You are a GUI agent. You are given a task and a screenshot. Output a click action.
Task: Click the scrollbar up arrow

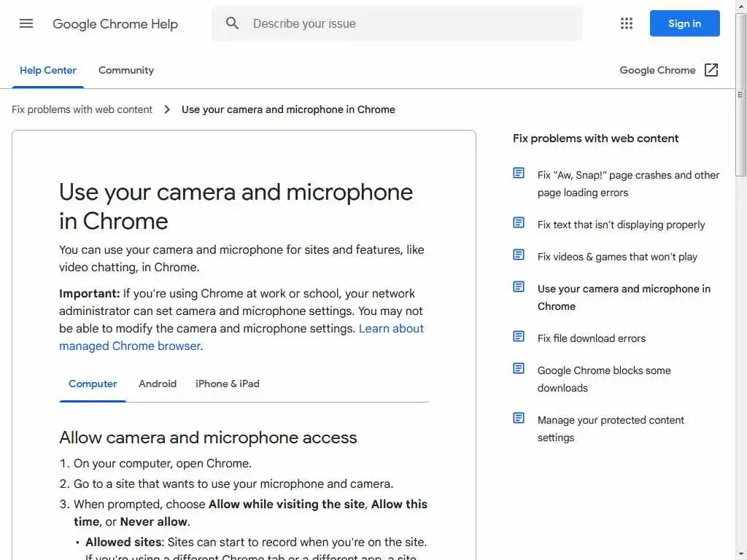pos(740,6)
